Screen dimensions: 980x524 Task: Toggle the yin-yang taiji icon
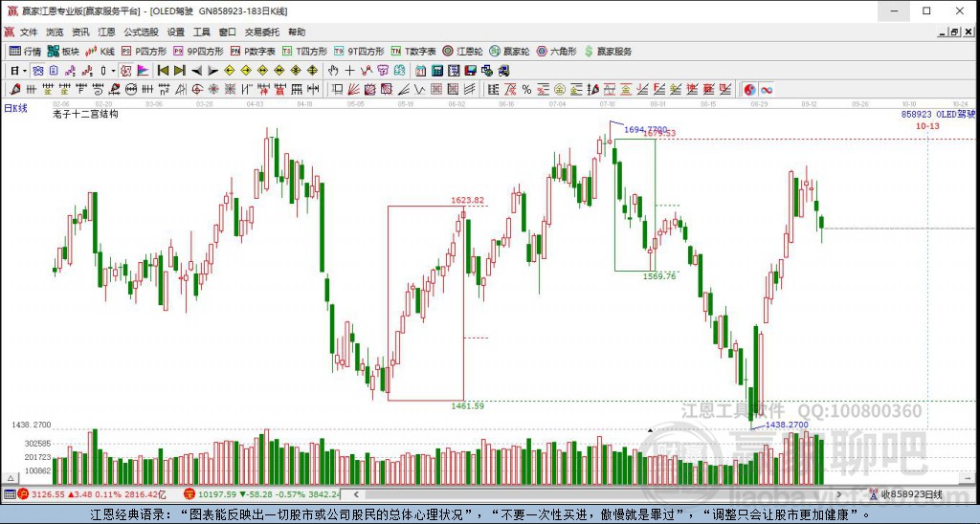click(749, 89)
